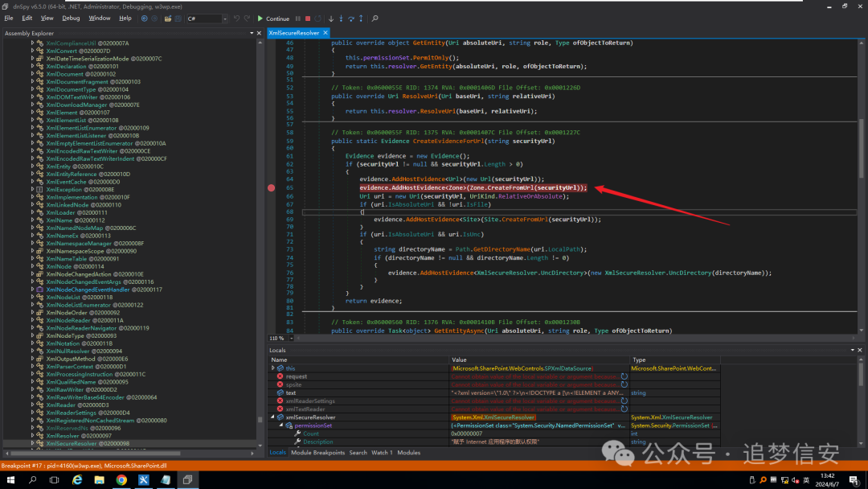Switch to the Module Breakpoints tab
This screenshot has width=868, height=489.
point(317,453)
